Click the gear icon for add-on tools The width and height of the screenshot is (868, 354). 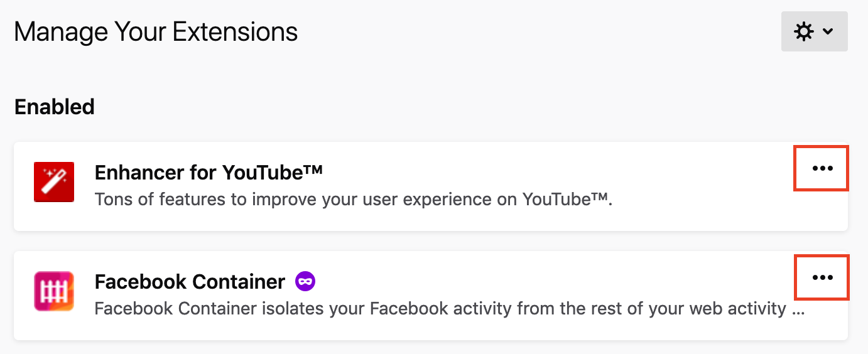click(x=804, y=31)
